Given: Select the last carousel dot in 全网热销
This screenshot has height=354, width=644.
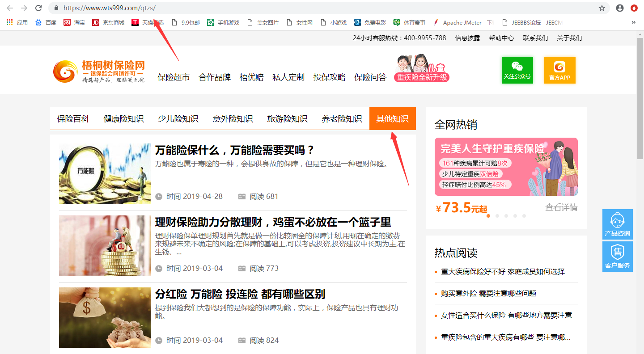Looking at the screenshot, I should [x=524, y=216].
